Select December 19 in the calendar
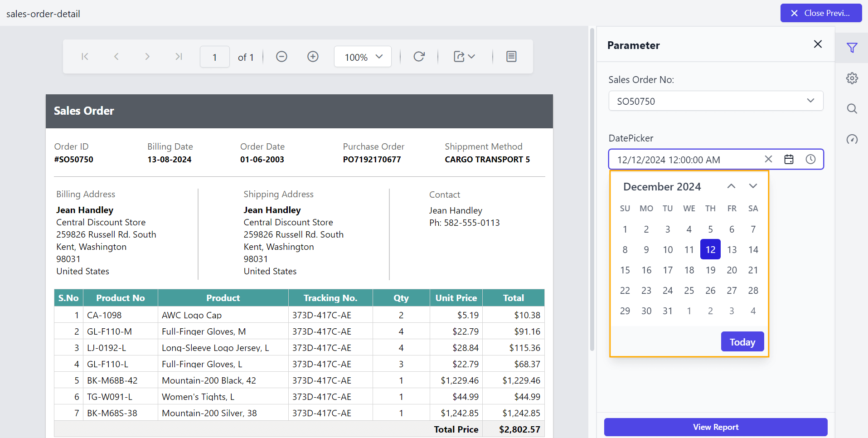Screen dimensions: 868x438 pos(710,270)
